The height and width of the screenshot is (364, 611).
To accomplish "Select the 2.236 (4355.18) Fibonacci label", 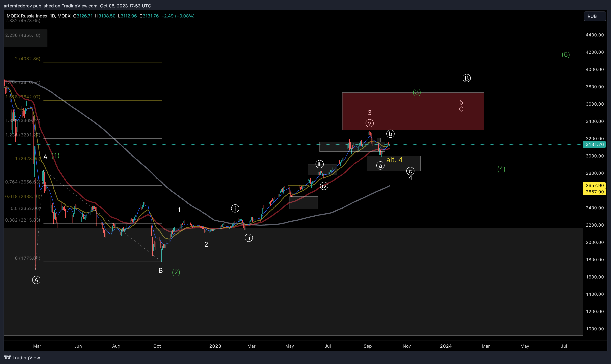I will tap(23, 35).
